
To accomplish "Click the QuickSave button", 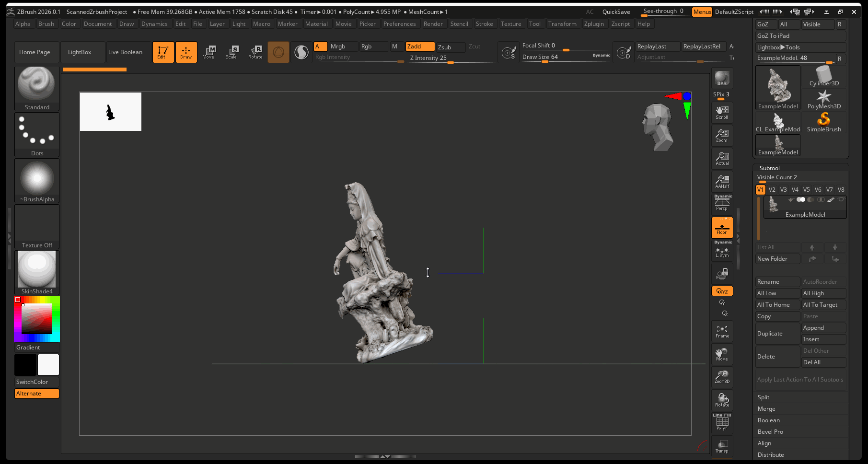I will point(616,12).
